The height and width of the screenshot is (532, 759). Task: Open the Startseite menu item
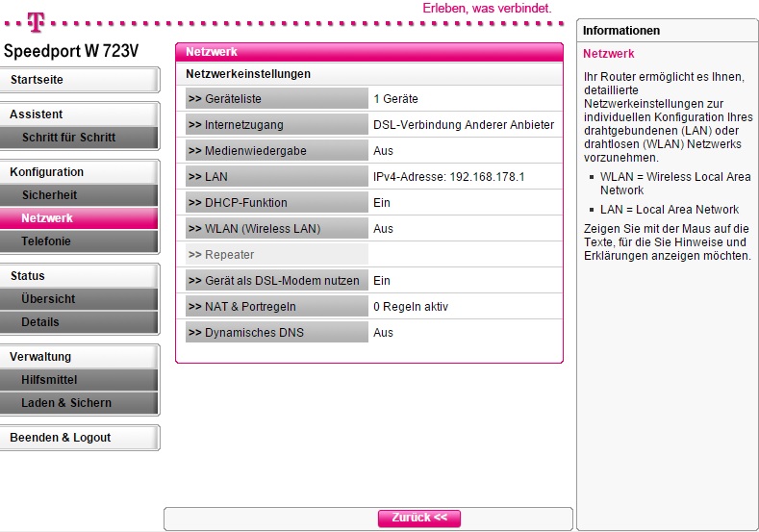(79, 80)
